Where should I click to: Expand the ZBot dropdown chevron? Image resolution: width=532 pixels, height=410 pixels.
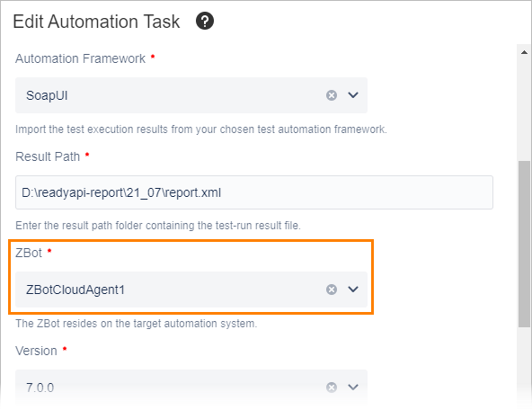[x=353, y=290]
